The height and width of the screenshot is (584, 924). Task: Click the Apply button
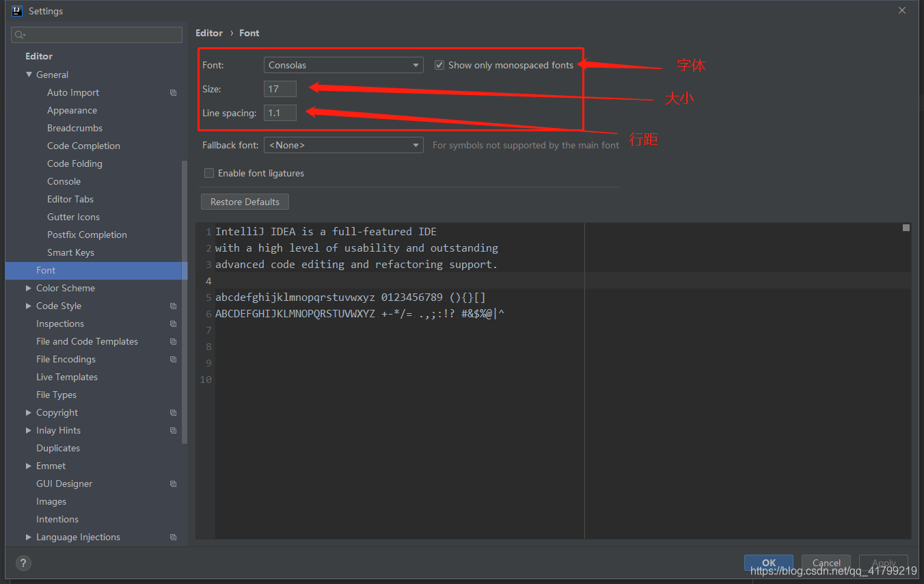(884, 563)
